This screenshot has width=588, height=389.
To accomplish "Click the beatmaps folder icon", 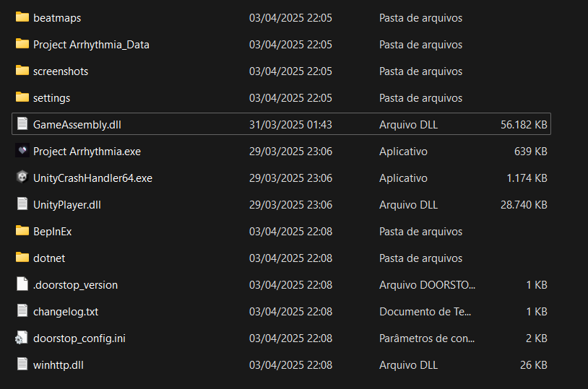I will 22,17.
